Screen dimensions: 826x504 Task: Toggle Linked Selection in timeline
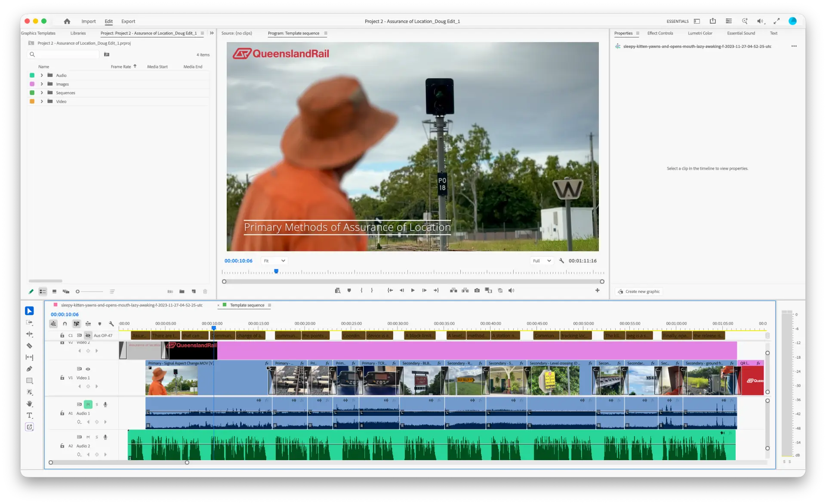coord(76,324)
